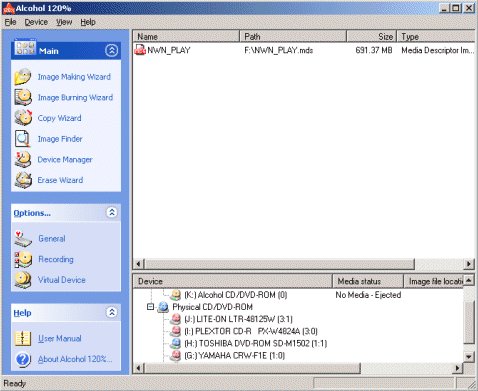Click the Image Burning Wizard disc icon

click(23, 97)
